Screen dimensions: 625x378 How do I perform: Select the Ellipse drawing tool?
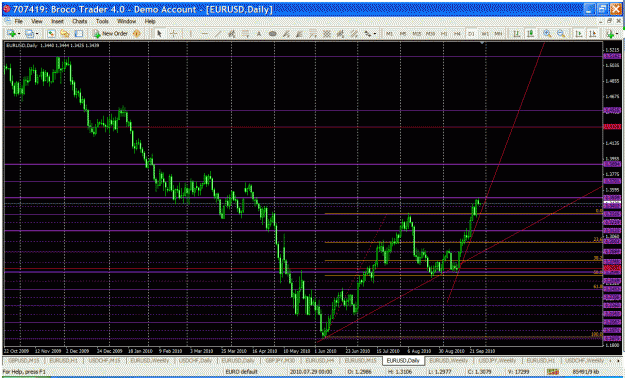click(x=273, y=34)
